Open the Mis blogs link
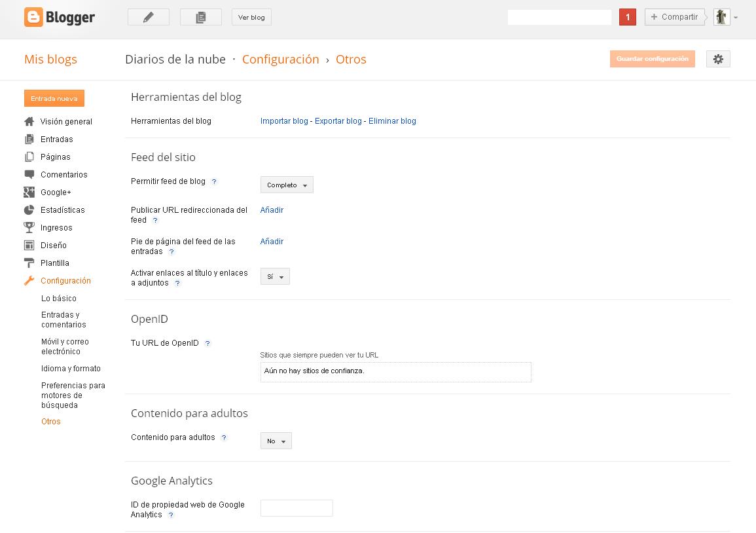Image resolution: width=756 pixels, height=533 pixels. (x=50, y=60)
